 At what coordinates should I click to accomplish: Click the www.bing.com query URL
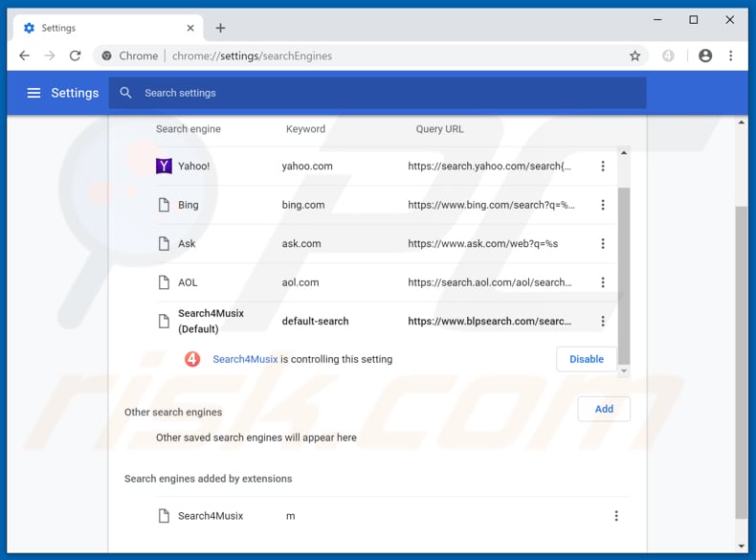click(x=491, y=205)
